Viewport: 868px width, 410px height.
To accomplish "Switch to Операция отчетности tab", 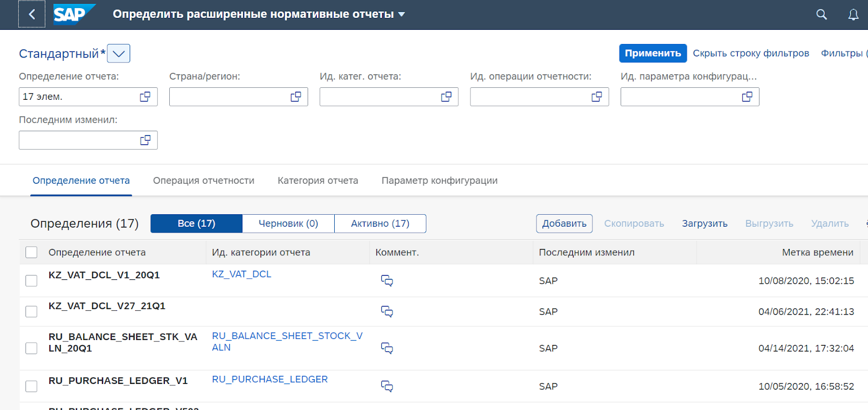I will (x=203, y=181).
